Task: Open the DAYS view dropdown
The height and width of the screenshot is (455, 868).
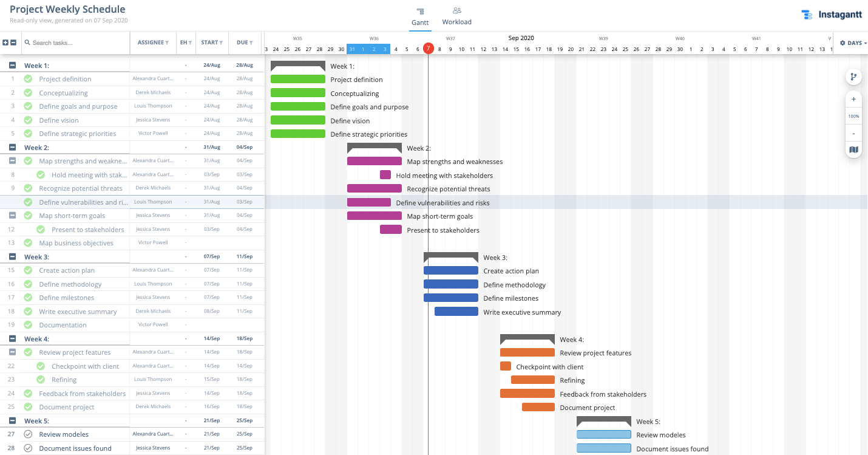Action: point(857,43)
